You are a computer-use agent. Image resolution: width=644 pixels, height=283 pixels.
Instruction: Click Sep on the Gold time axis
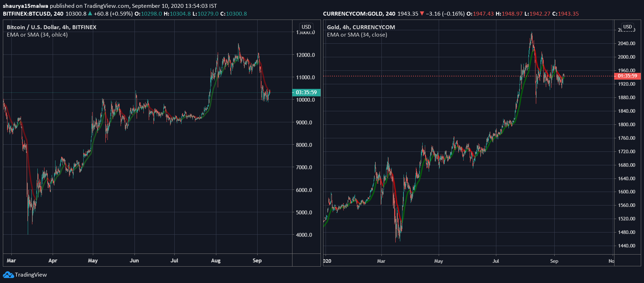pyautogui.click(x=554, y=261)
